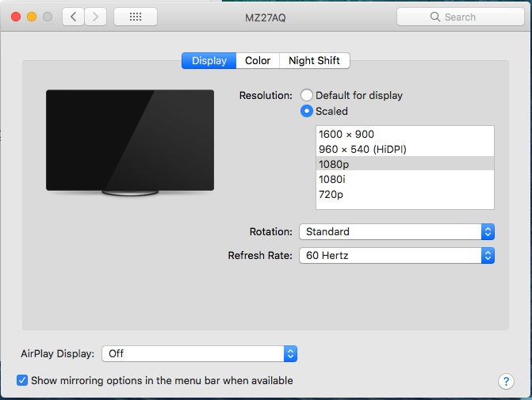Minimize the MZ27AQ window

(x=32, y=17)
